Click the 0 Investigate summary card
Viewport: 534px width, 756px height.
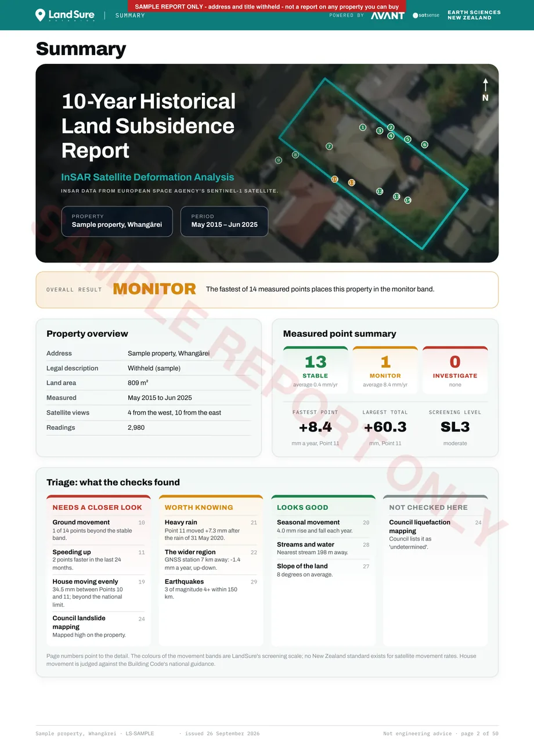point(455,370)
